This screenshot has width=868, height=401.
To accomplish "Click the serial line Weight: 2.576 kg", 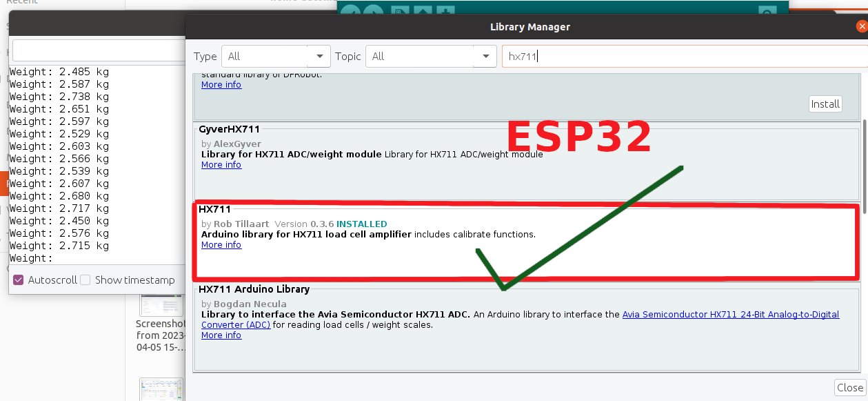I will point(59,233).
